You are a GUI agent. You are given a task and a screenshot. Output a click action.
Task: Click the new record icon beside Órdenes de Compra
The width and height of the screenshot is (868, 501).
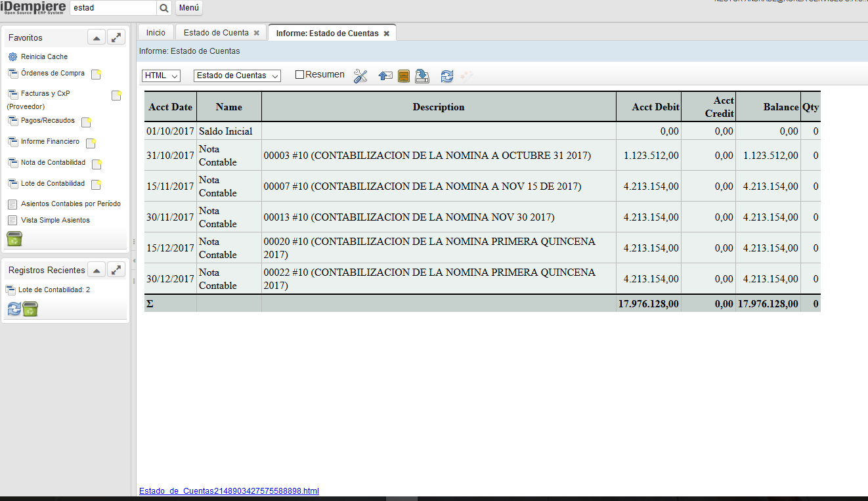96,74
